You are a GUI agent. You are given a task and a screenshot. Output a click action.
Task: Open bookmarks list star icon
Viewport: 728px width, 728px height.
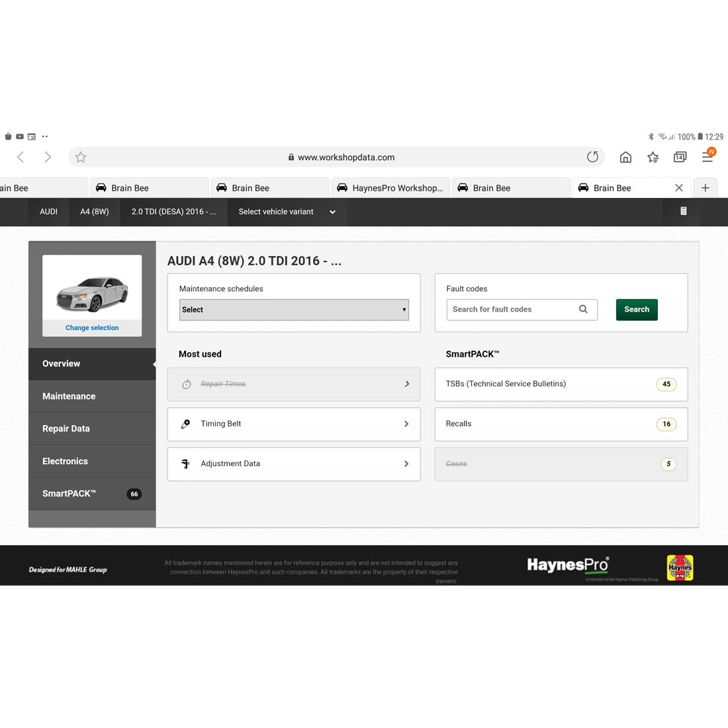[653, 158]
